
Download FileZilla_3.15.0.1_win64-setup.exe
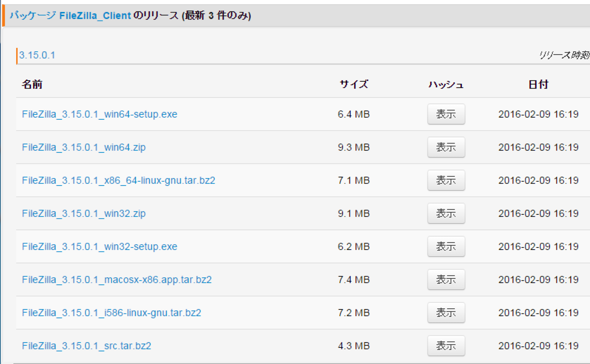[x=99, y=114]
